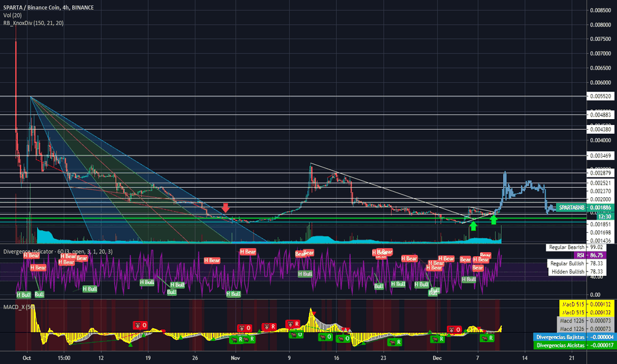Click the 0.008500 price scale value
Image resolution: width=617 pixels, height=364 pixels.
click(600, 10)
